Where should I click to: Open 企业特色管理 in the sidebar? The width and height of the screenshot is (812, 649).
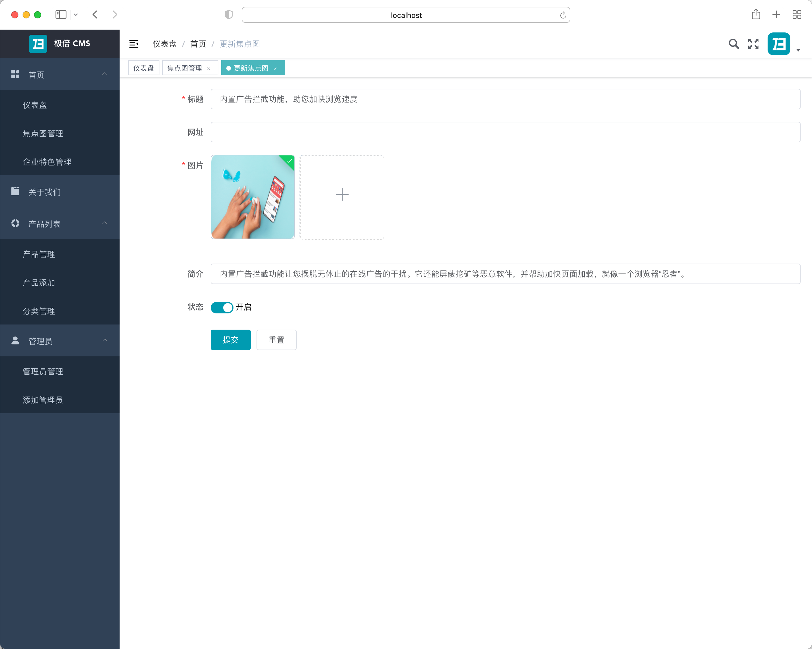47,162
